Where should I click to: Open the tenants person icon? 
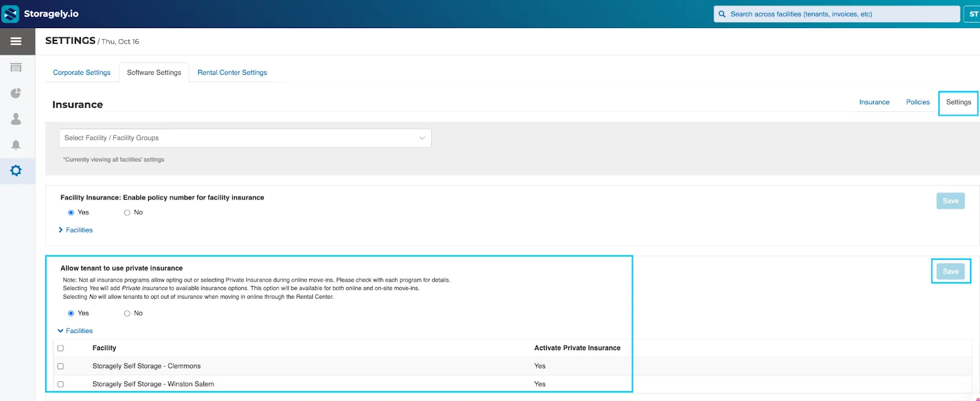tap(16, 119)
